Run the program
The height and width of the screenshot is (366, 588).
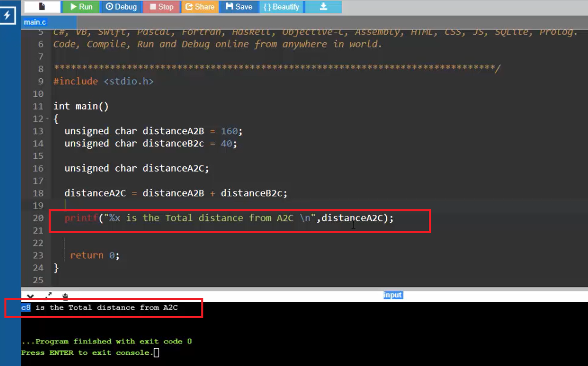pyautogui.click(x=81, y=7)
